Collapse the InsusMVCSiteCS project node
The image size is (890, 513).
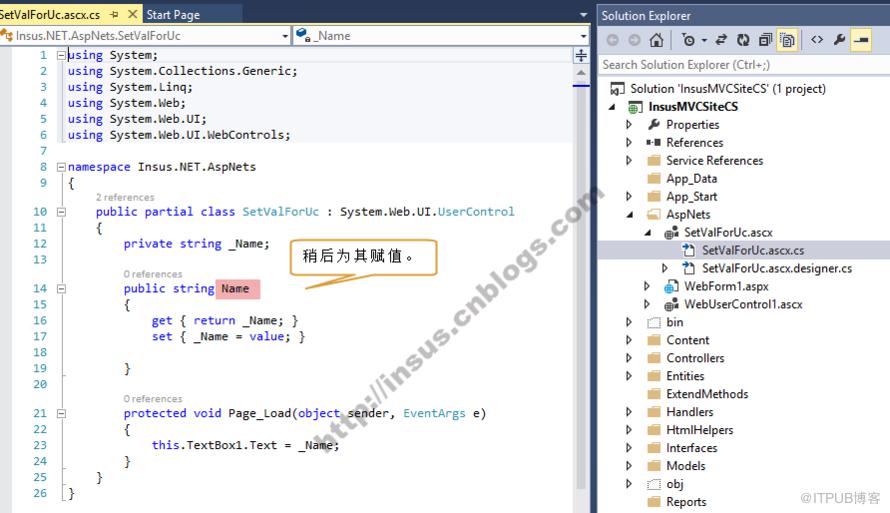point(612,107)
